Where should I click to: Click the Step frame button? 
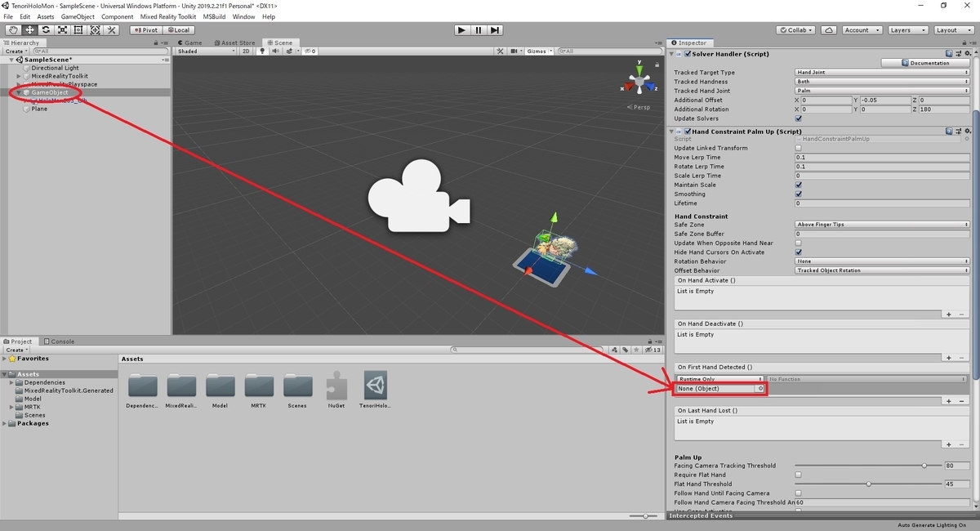coord(495,30)
